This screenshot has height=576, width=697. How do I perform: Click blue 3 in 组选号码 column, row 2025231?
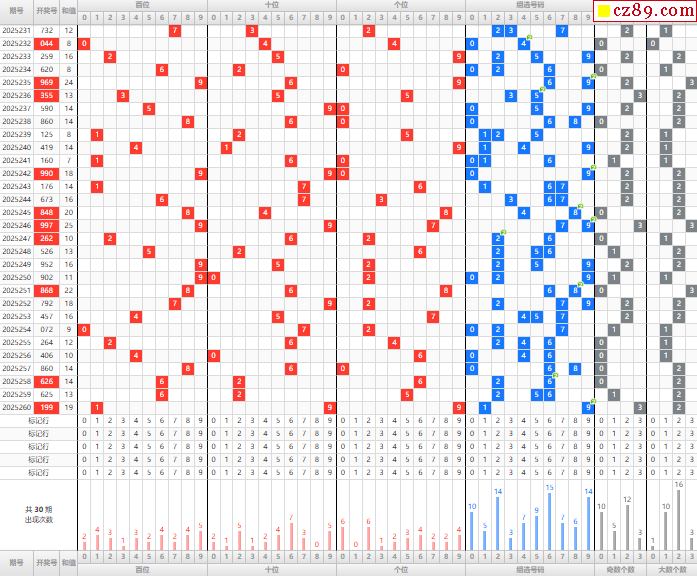tap(511, 31)
